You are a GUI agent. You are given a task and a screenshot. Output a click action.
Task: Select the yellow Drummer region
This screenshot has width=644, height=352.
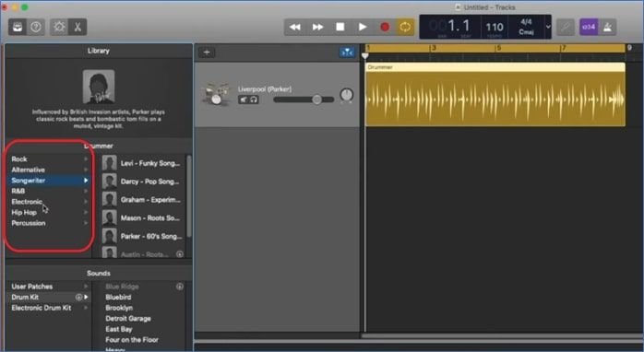point(495,95)
